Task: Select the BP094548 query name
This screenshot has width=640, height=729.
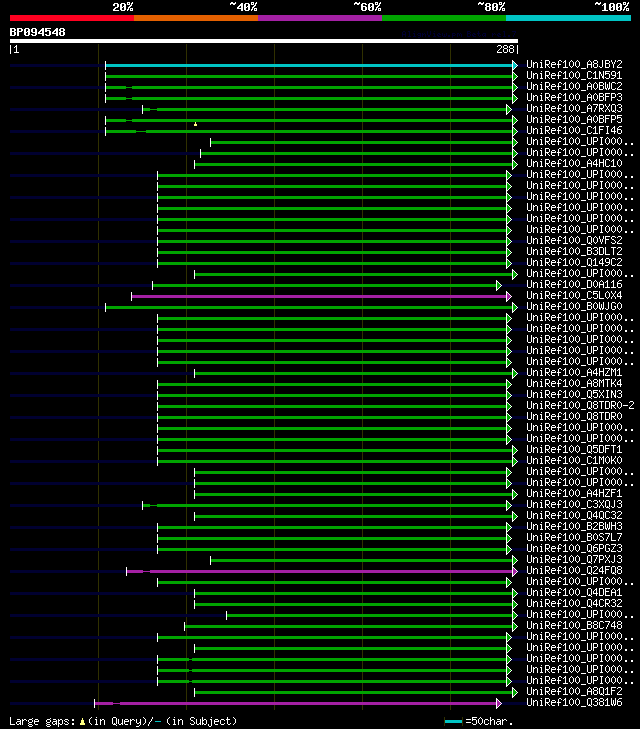Action: click(x=38, y=32)
